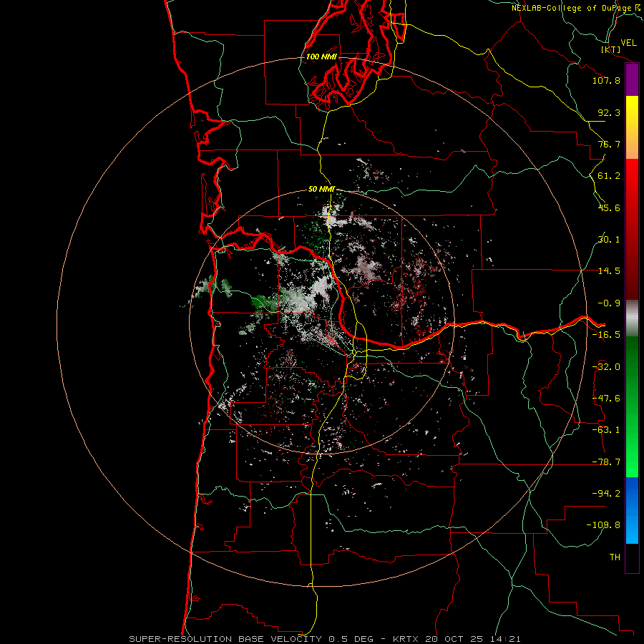Click the 92.3 velocity scale value

609,112
